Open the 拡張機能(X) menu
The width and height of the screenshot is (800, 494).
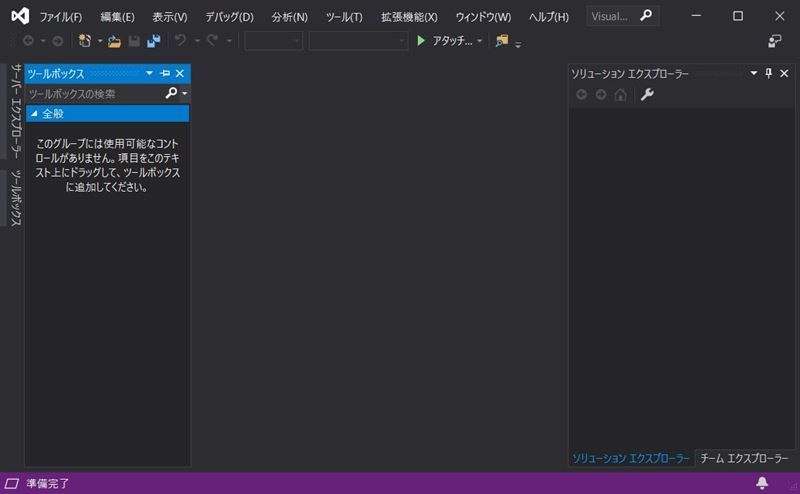[409, 17]
